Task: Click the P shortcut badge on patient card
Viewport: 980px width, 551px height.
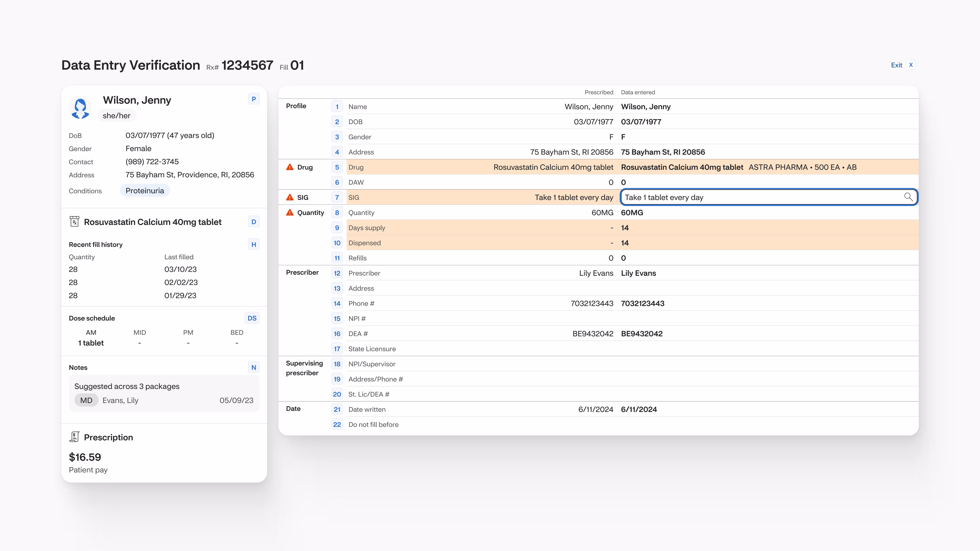Action: (x=253, y=99)
